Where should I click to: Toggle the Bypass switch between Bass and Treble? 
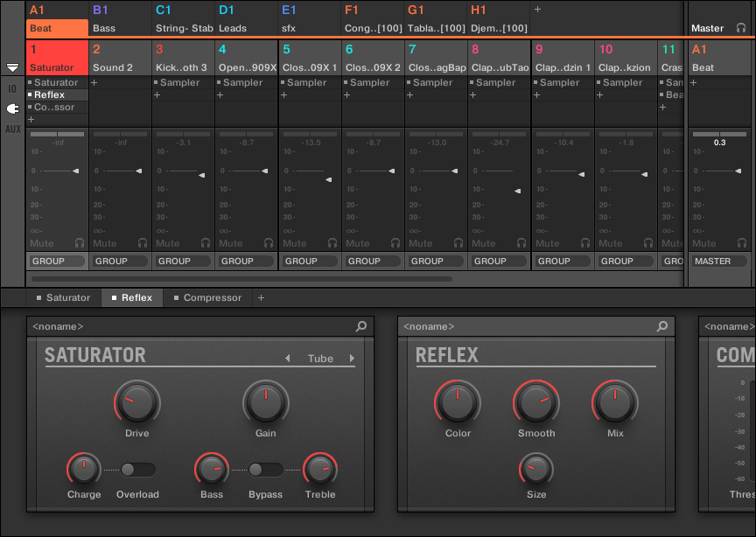point(265,470)
